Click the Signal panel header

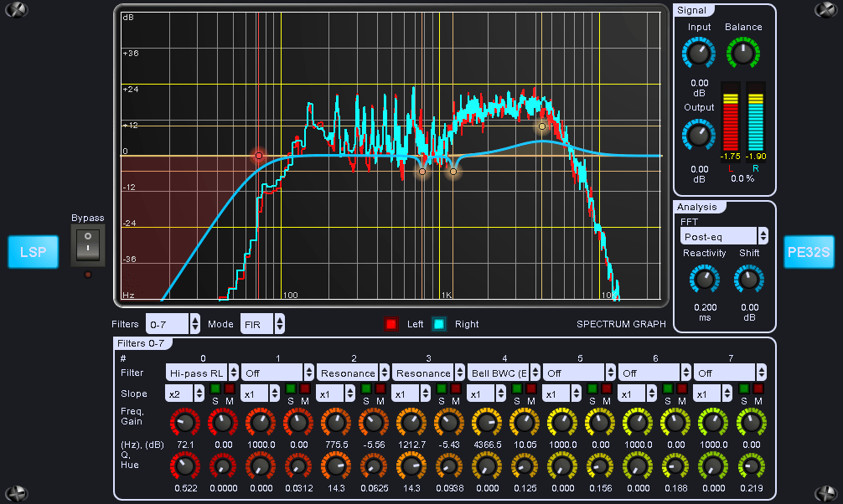pyautogui.click(x=690, y=11)
